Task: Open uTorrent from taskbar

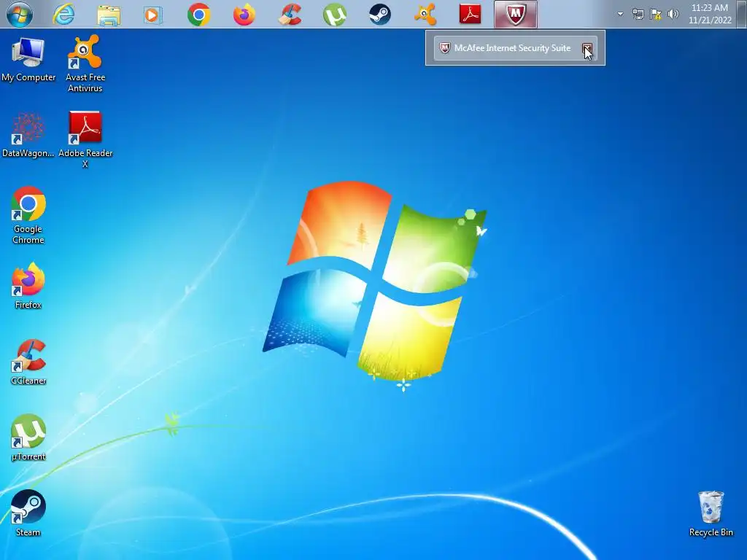Action: [x=334, y=15]
